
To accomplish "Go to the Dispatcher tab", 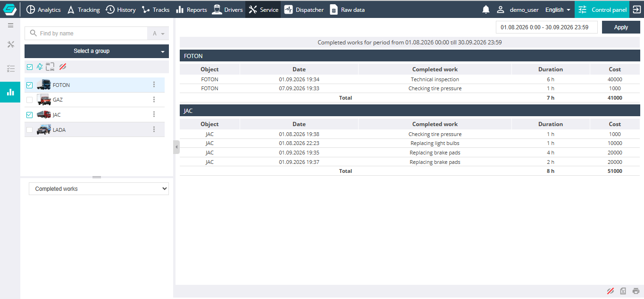I will pyautogui.click(x=304, y=9).
